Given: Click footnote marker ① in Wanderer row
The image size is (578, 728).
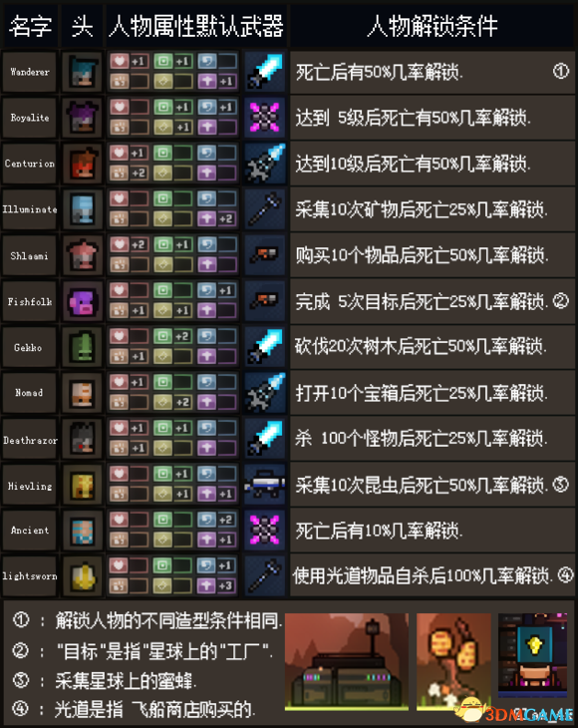Looking at the screenshot, I should coord(561,72).
